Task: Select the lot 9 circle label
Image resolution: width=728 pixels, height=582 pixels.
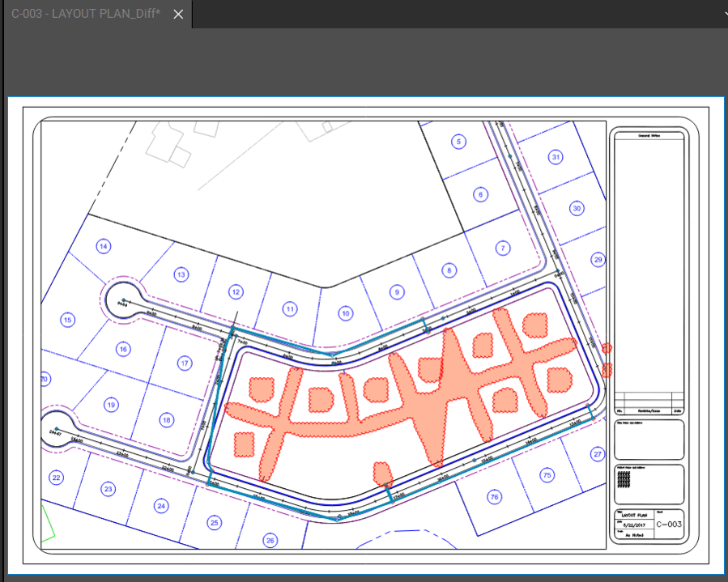Action: click(x=397, y=292)
